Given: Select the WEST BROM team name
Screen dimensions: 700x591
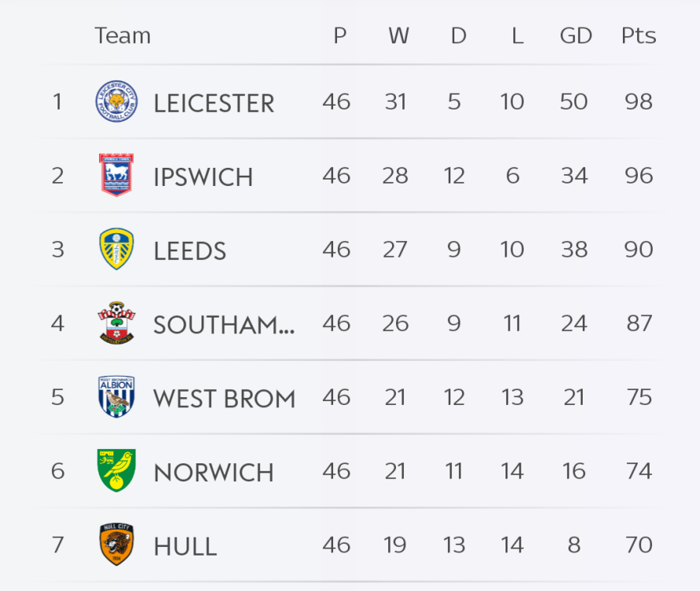Looking at the screenshot, I should coord(224,398).
